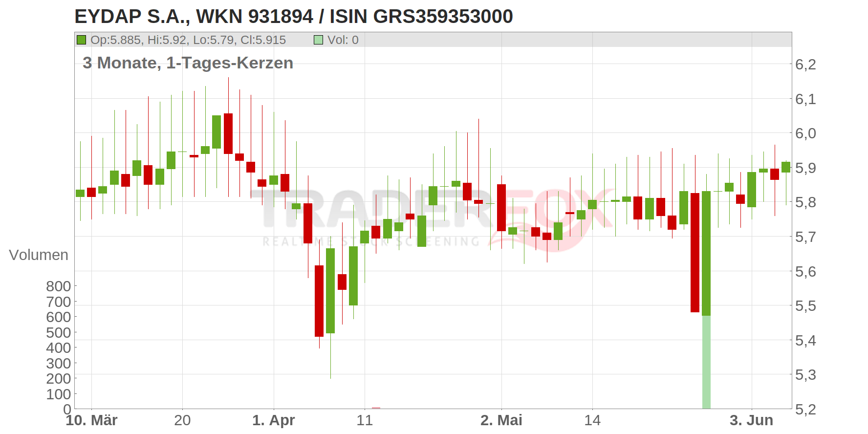Click the 600 volume axis label
868x434 pixels.
59,317
